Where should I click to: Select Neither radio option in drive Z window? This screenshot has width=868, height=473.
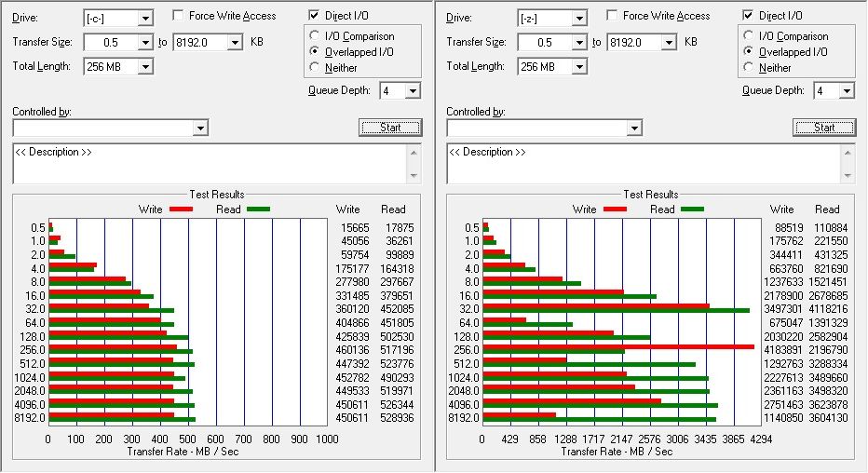pos(749,68)
